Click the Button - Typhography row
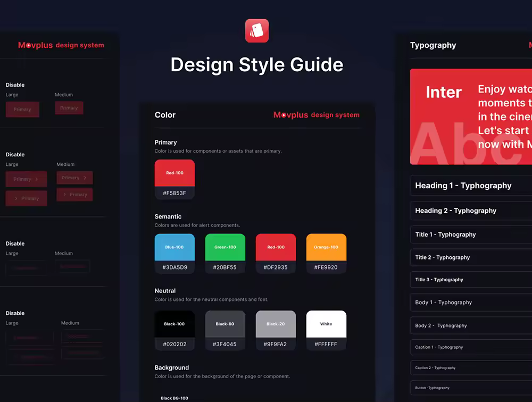Screen dimensions: 532x402 pos(471,388)
